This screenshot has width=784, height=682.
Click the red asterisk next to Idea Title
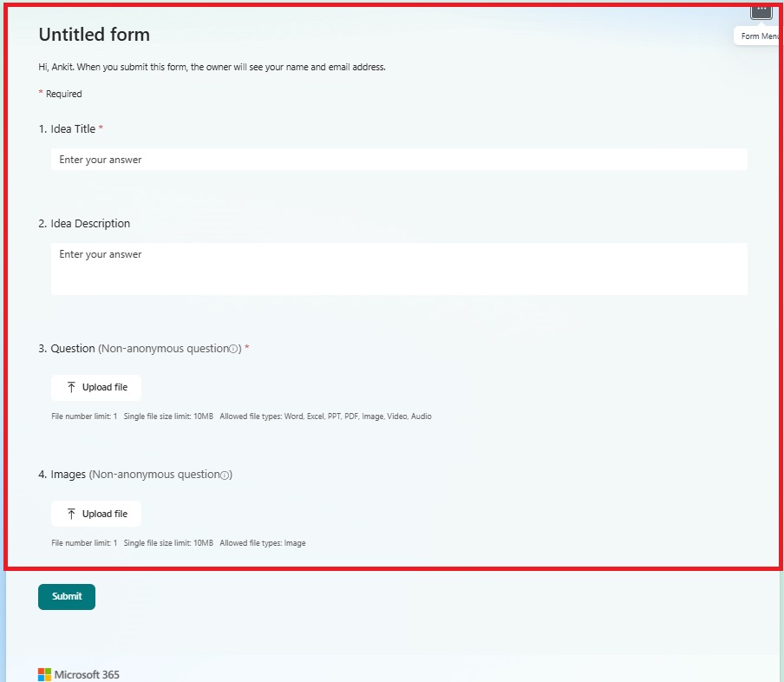pyautogui.click(x=101, y=128)
